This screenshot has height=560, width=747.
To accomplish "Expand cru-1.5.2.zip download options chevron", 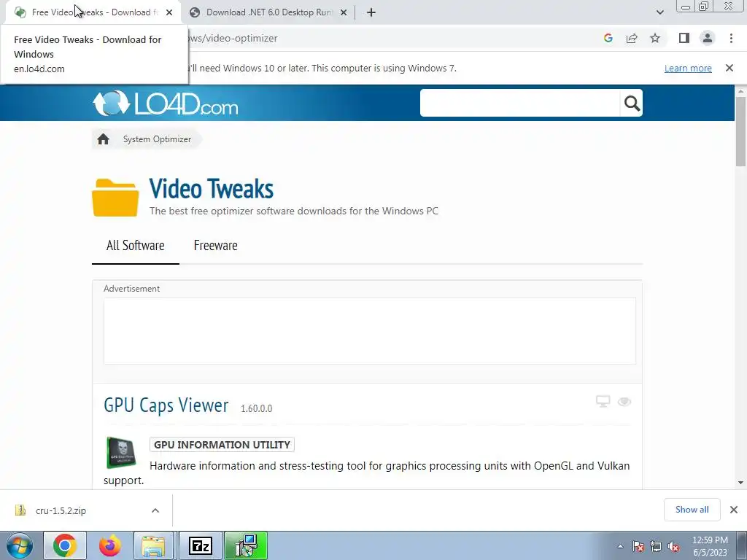I will (x=155, y=510).
